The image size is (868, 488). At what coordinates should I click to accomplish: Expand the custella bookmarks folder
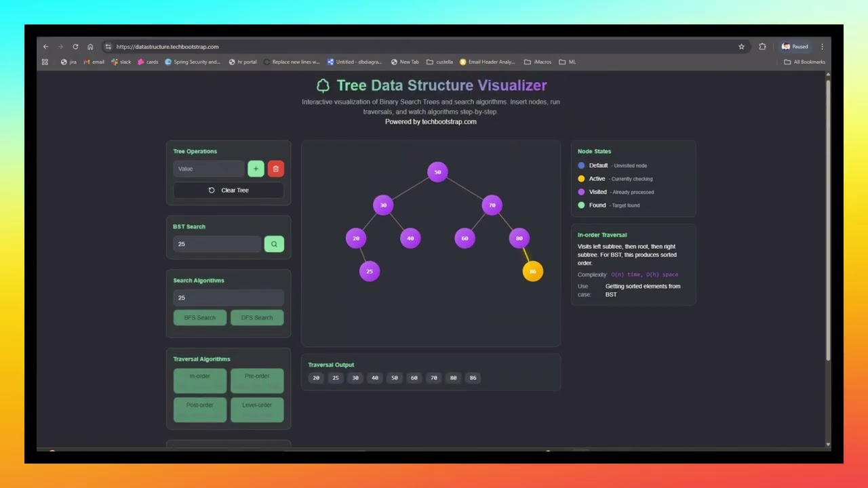click(x=439, y=62)
